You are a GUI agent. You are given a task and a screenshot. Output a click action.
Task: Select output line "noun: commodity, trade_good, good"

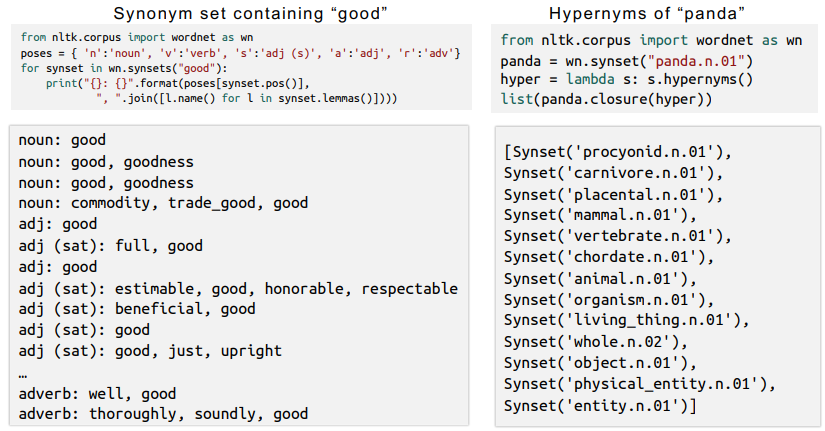click(x=163, y=203)
